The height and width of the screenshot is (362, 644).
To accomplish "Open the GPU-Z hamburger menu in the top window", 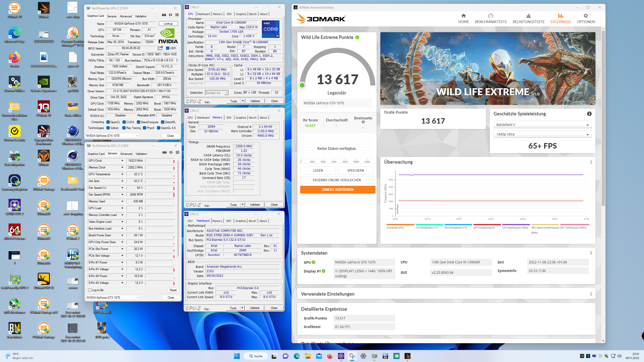I will [x=177, y=15].
